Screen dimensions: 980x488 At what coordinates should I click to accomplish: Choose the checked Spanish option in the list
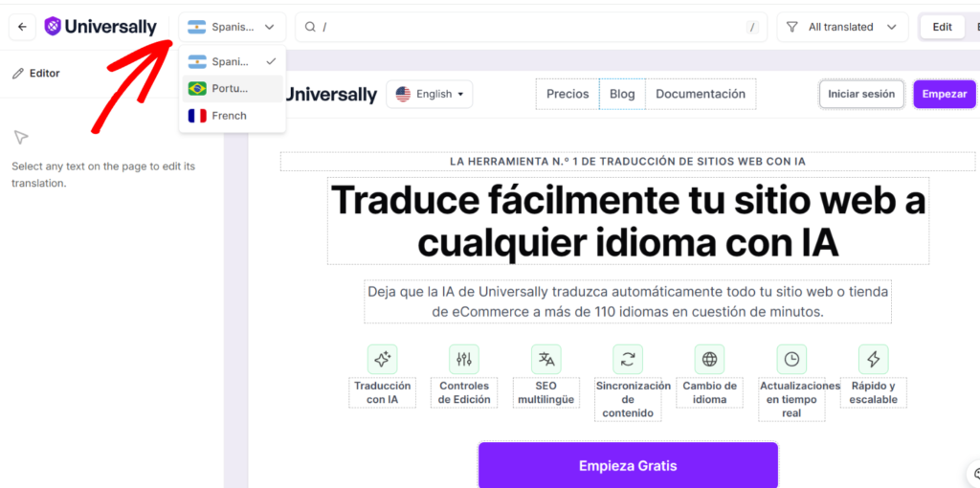(232, 62)
